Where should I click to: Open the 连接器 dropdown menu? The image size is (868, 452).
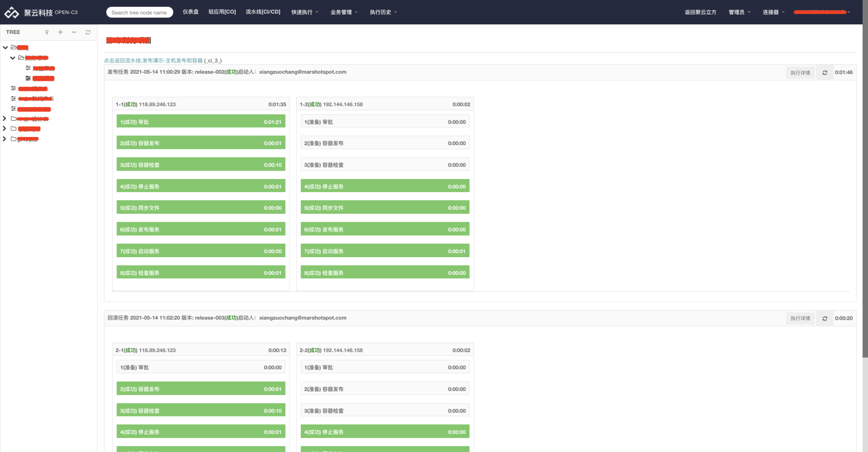pos(773,12)
